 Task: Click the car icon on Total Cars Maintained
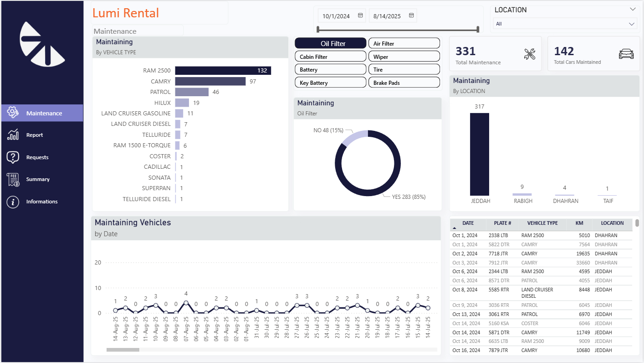coord(626,52)
